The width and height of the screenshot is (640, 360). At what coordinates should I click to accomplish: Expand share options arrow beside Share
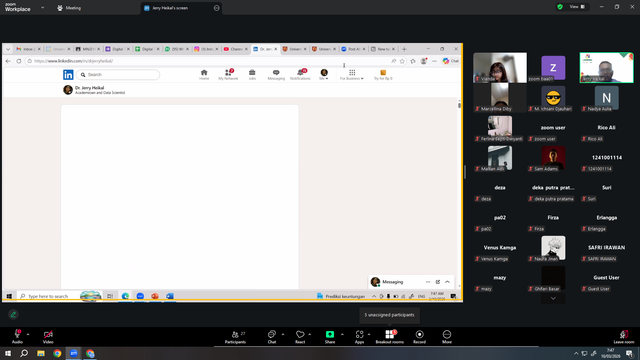pos(342,334)
